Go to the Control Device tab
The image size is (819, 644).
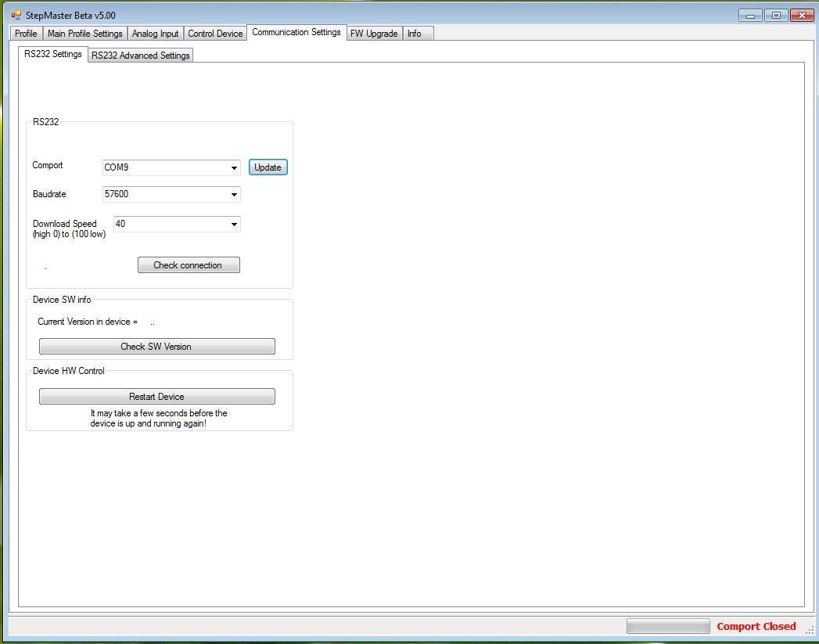215,34
